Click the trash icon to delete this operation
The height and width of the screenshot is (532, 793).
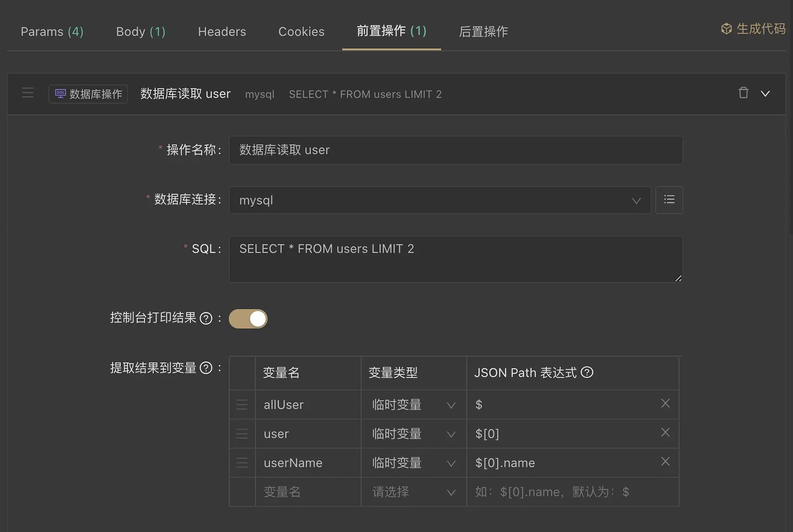743,93
